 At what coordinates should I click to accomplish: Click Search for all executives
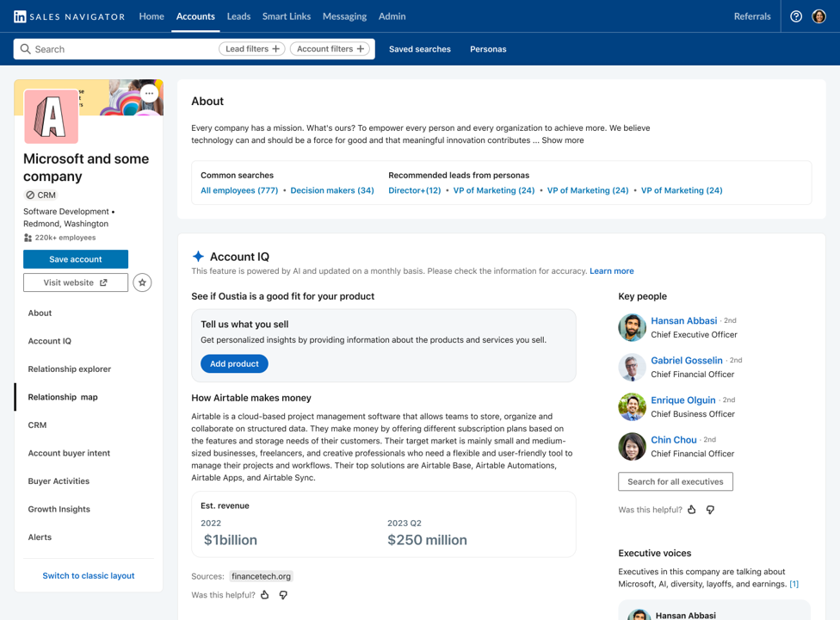click(676, 481)
